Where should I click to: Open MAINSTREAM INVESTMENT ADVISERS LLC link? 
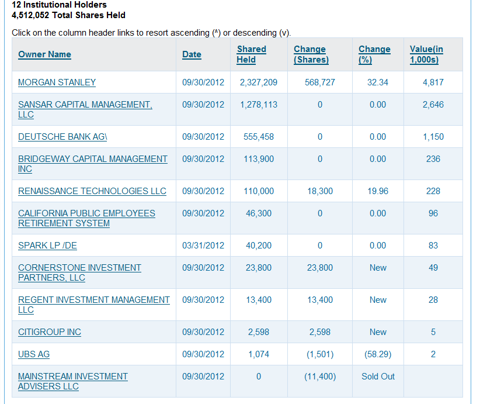coord(73,381)
